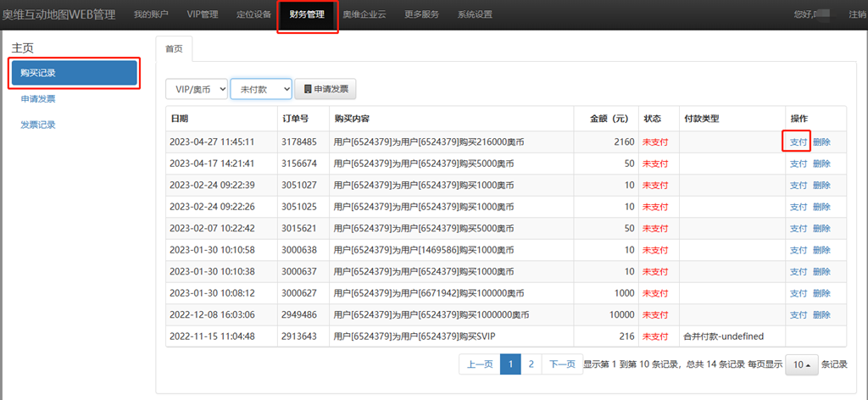Click 注销 to log out
This screenshot has width=868, height=400.
point(857,14)
